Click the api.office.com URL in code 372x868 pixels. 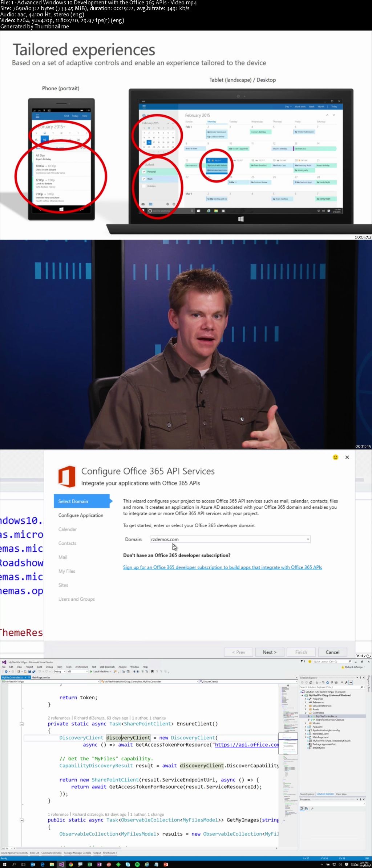[247, 745]
